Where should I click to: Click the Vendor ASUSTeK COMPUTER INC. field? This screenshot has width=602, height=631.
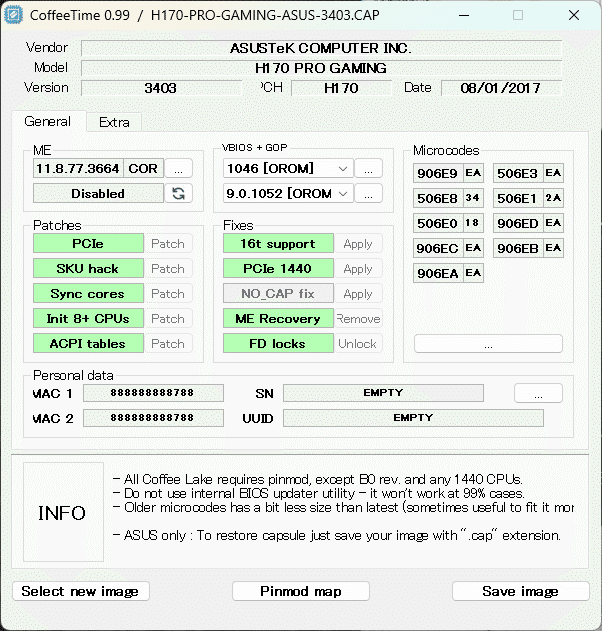point(321,48)
